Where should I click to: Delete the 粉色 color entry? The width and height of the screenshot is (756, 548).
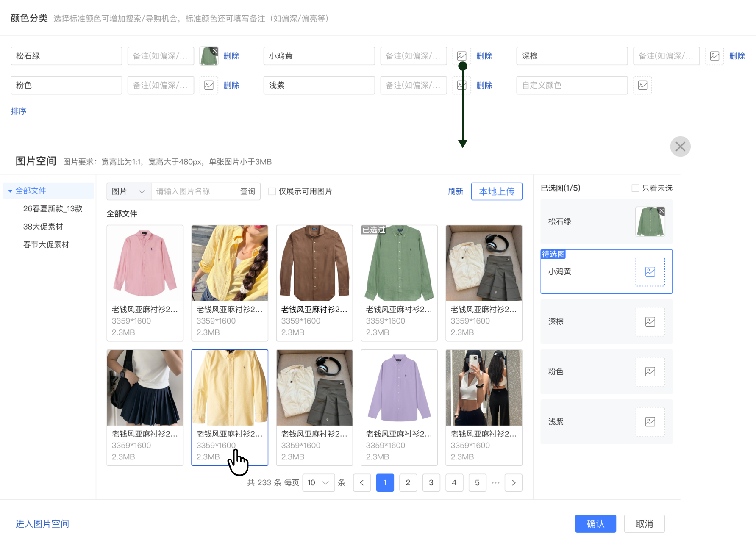coord(231,85)
